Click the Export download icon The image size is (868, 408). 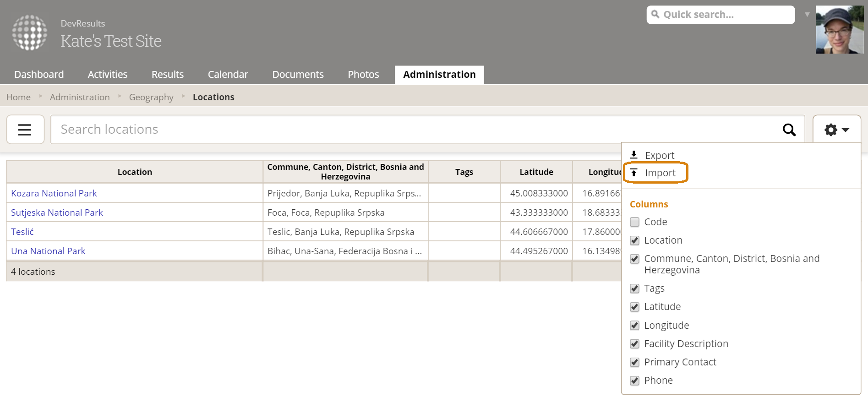634,155
